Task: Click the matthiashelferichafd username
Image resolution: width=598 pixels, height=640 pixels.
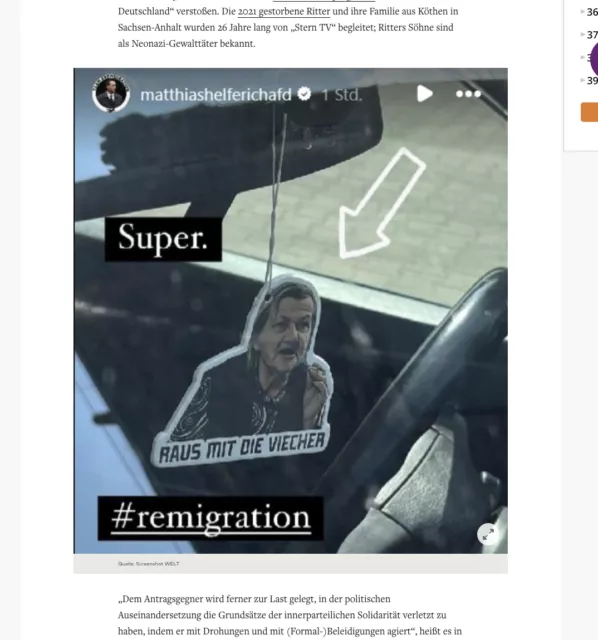Action: [216, 94]
